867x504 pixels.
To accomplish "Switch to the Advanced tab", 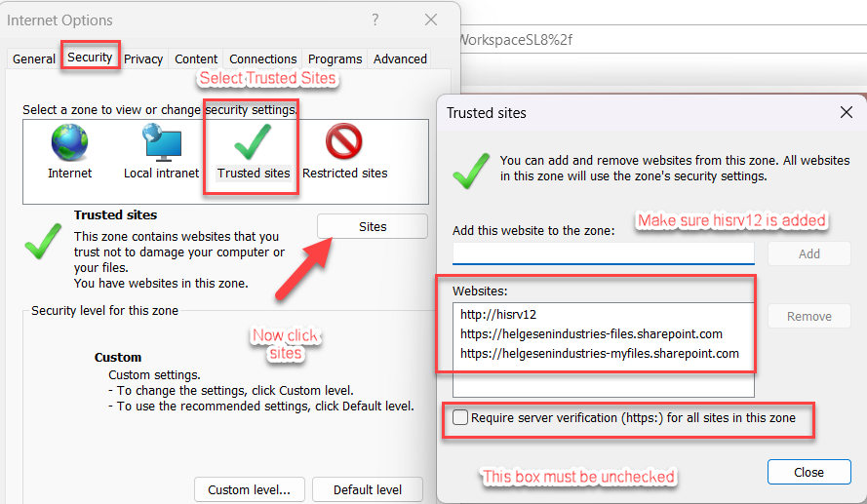I will [x=400, y=58].
